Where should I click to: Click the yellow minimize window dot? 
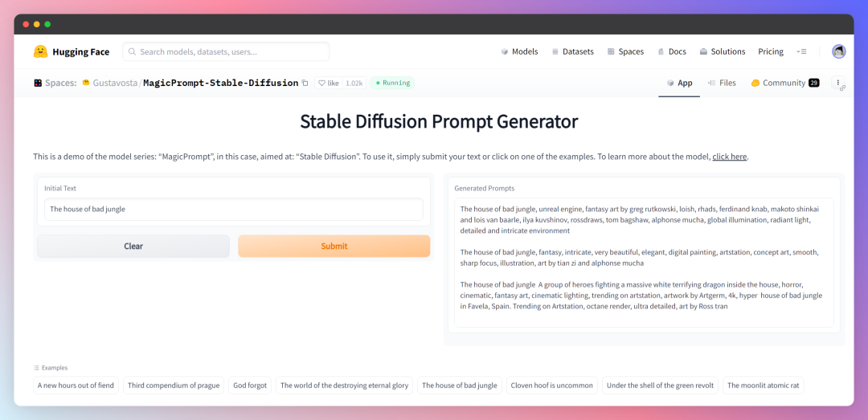[x=36, y=24]
